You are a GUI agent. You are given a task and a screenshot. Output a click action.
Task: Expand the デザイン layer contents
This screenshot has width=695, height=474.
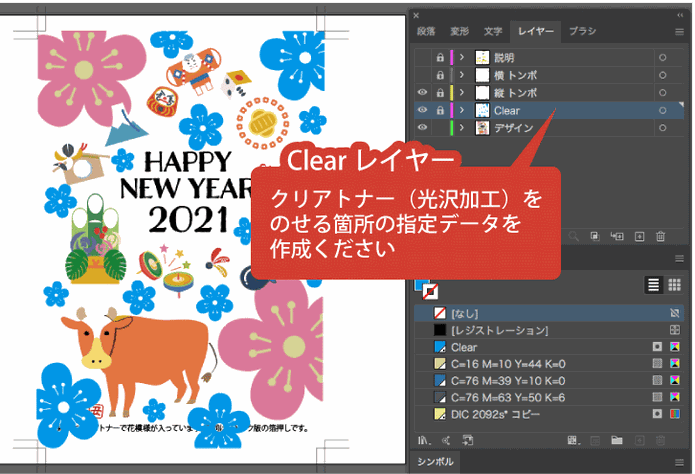(462, 128)
